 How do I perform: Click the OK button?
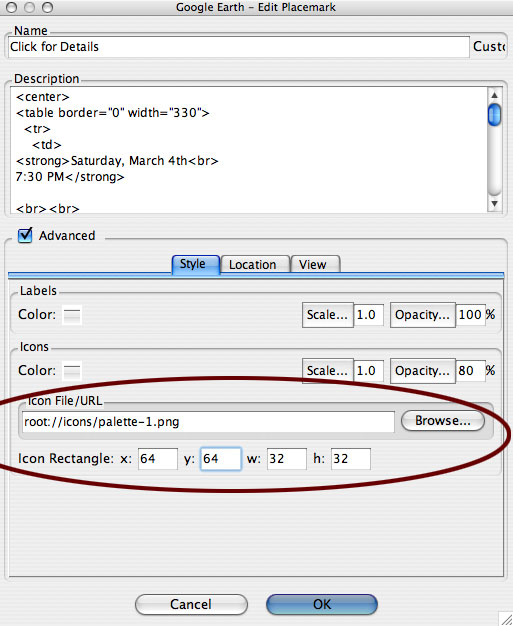pos(322,604)
